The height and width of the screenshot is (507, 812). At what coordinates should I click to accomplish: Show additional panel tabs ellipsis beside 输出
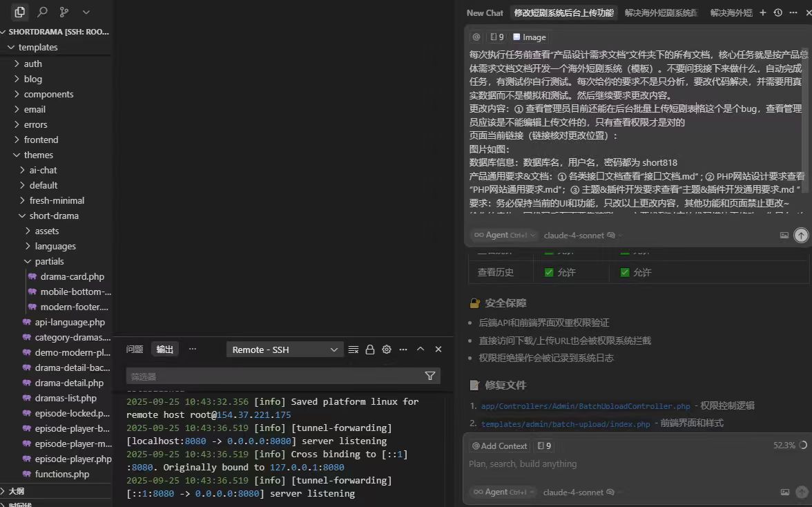[193, 349]
